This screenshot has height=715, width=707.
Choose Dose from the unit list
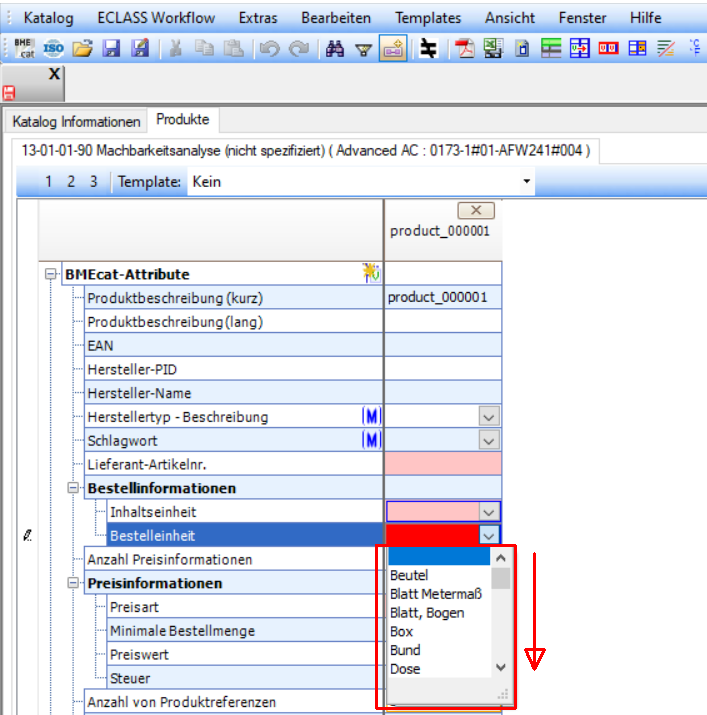pyautogui.click(x=439, y=669)
